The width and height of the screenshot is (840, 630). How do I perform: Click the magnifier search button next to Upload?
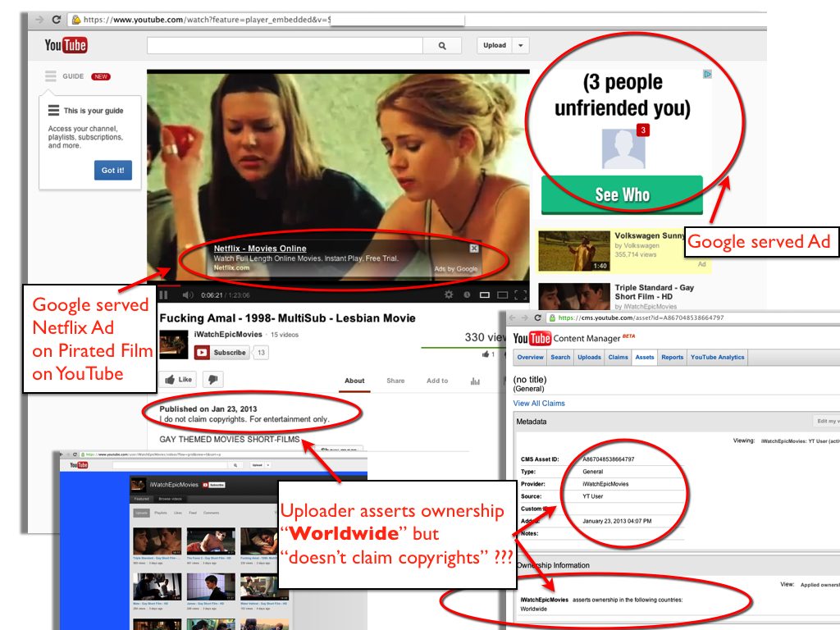442,46
